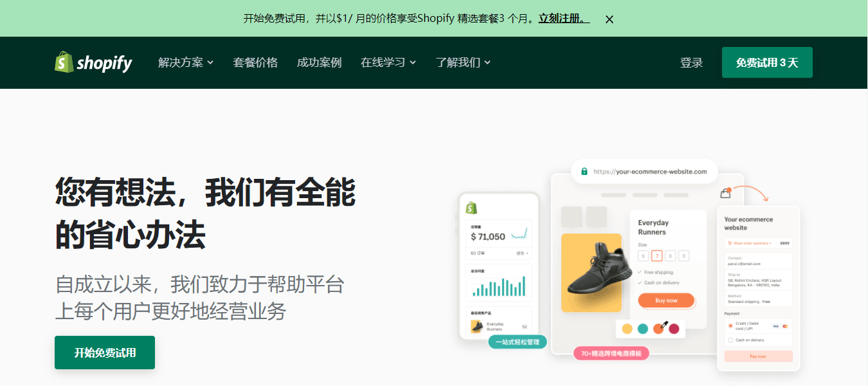Viewport: 868px width, 386px height.
Task: Select the highlighted size 7 option
Action: [x=656, y=256]
